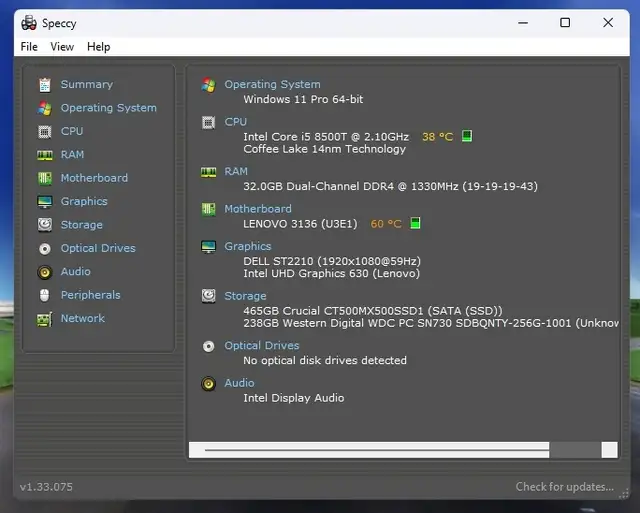Click the Storage disk icon in sidebar
640x513 pixels.
(44, 225)
